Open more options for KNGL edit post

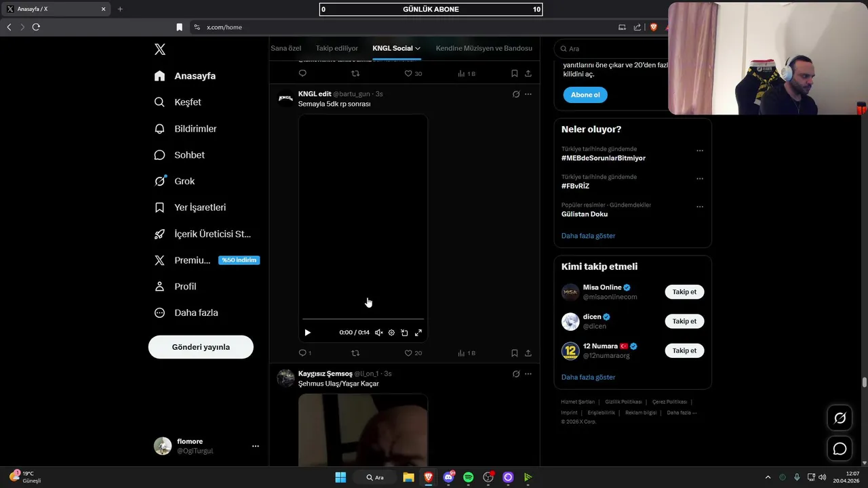tap(528, 94)
